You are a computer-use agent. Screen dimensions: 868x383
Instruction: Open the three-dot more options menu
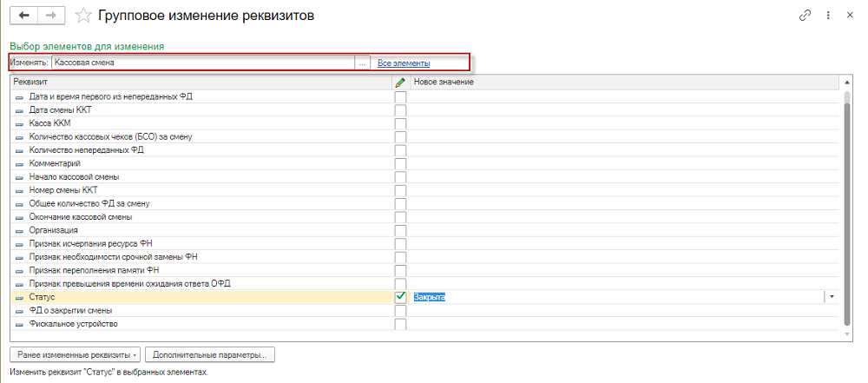[x=828, y=16]
